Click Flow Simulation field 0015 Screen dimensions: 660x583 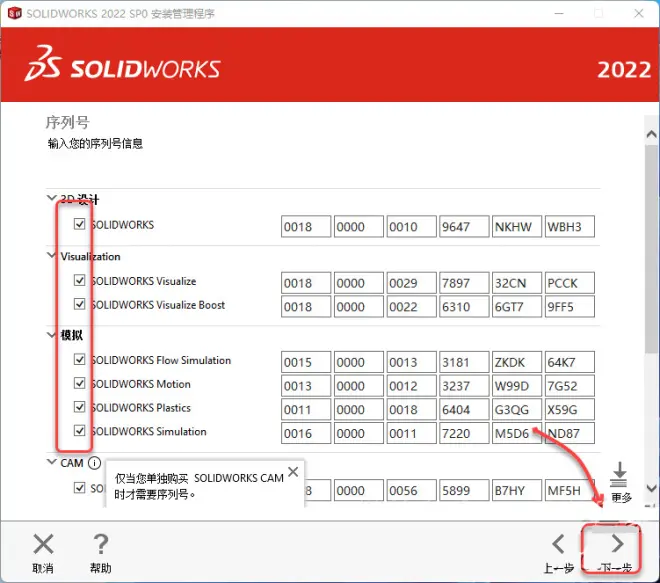click(x=306, y=362)
